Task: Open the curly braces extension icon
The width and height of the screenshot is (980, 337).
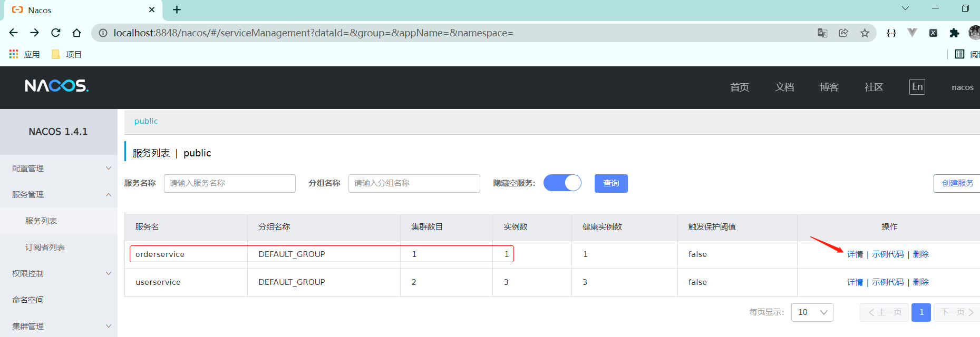Action: coord(891,33)
